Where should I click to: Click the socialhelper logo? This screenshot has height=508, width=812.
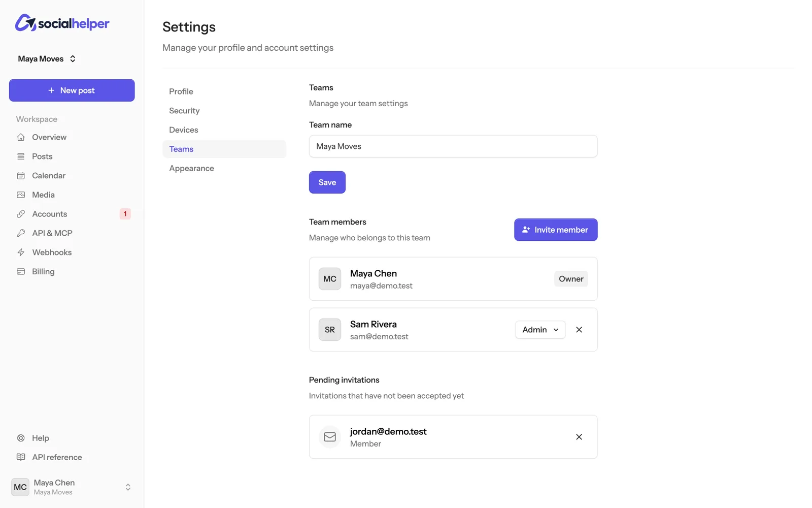[62, 23]
